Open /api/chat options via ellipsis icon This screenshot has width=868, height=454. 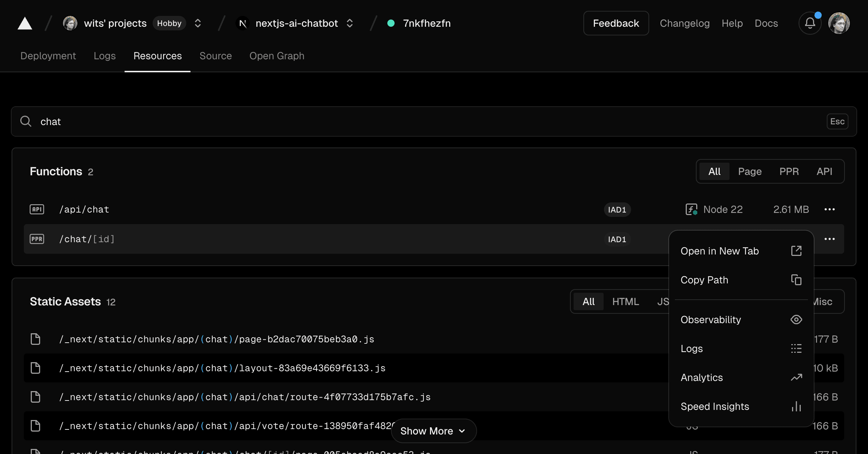(x=830, y=209)
